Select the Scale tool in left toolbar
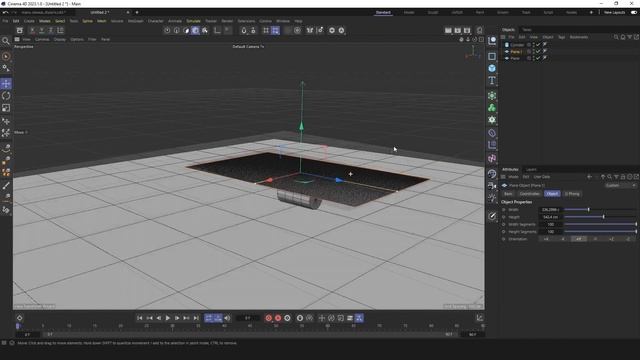The width and height of the screenshot is (640, 360). pos(6,108)
